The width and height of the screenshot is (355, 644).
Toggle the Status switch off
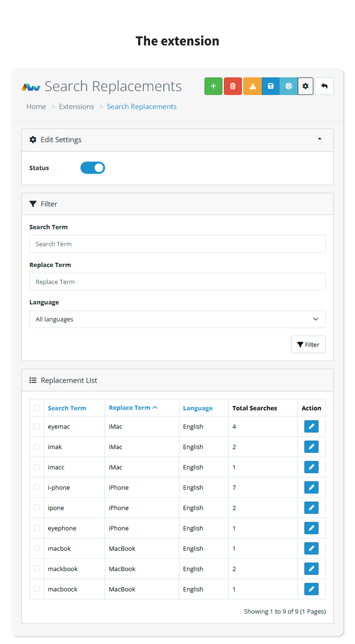click(x=93, y=168)
